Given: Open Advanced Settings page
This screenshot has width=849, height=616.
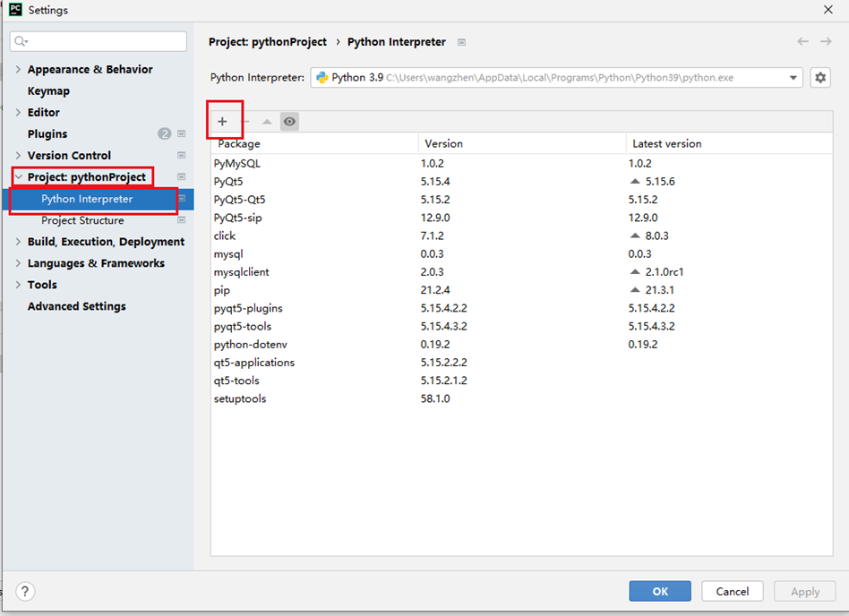Looking at the screenshot, I should pyautogui.click(x=77, y=306).
